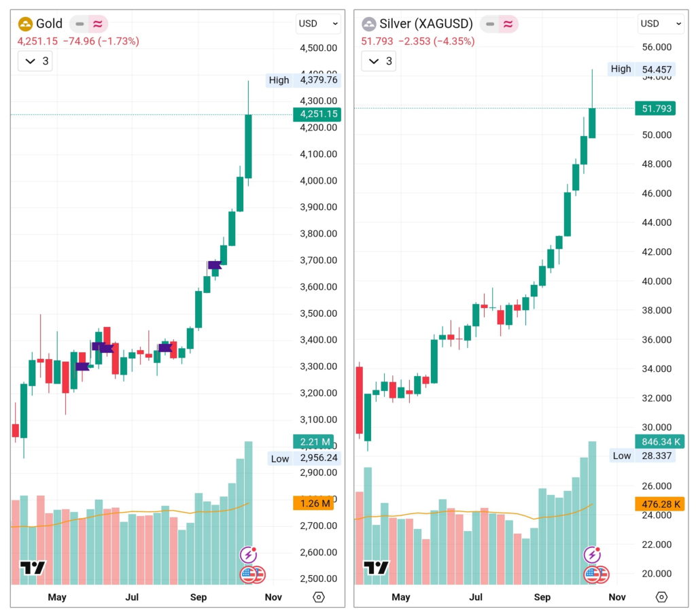
Task: Expand the indicators legend on Silver chart
Action: pos(379,61)
